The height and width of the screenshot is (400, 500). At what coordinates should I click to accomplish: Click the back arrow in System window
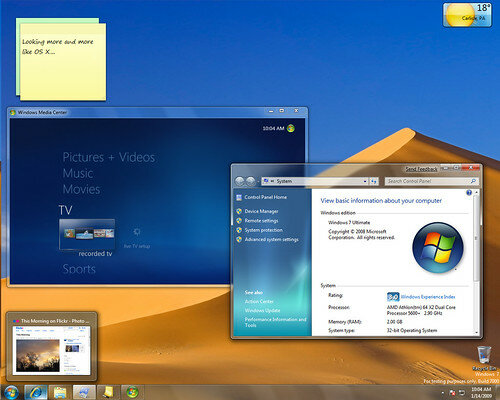[239, 181]
